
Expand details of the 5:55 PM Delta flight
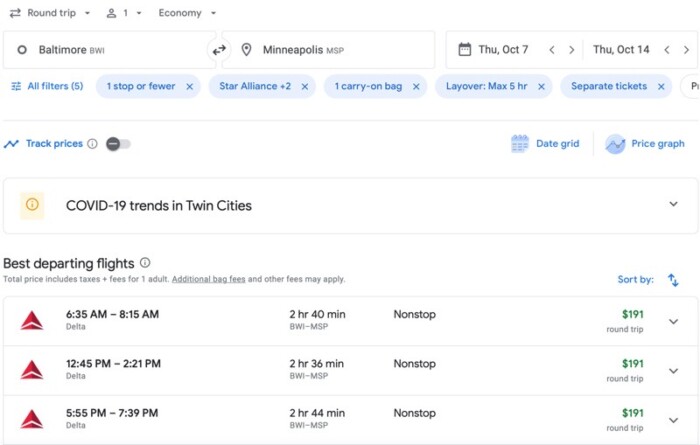[x=673, y=420]
